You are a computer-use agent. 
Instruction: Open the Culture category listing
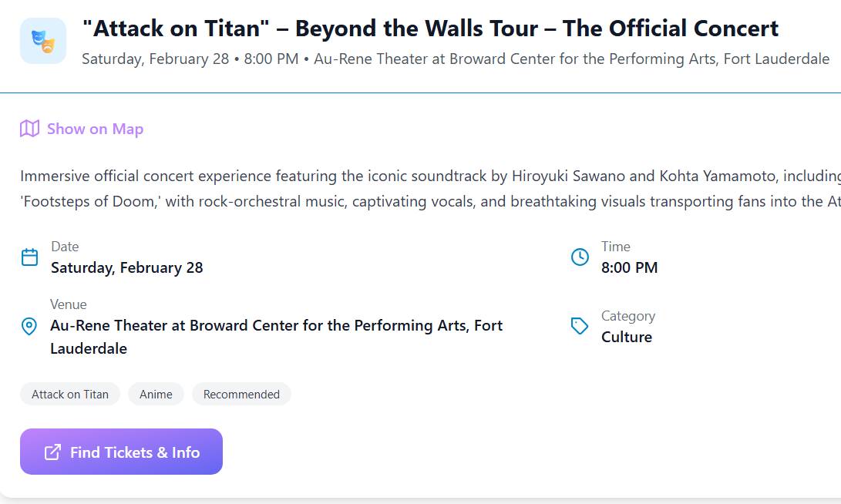(x=627, y=337)
